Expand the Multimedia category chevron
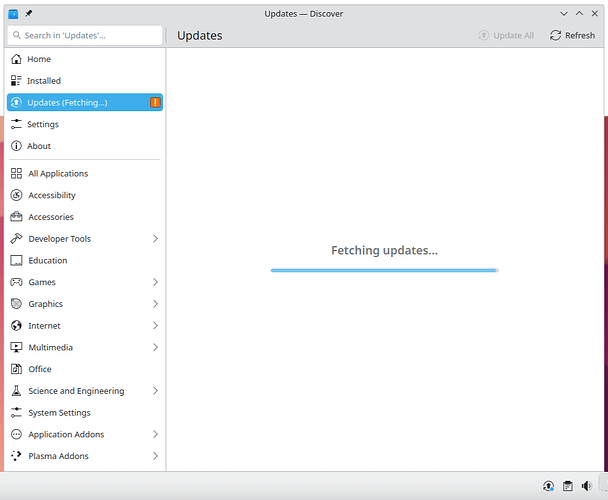This screenshot has width=608, height=500. pos(155,347)
